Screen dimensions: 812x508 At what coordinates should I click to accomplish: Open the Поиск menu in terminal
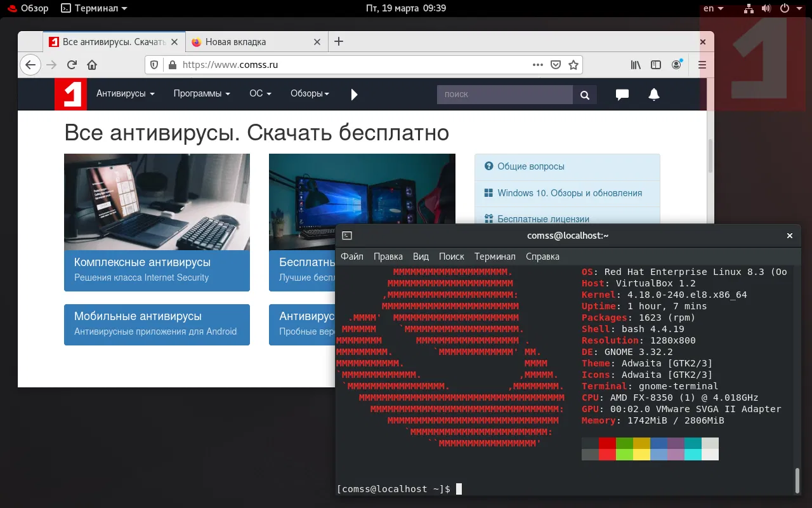pyautogui.click(x=452, y=257)
